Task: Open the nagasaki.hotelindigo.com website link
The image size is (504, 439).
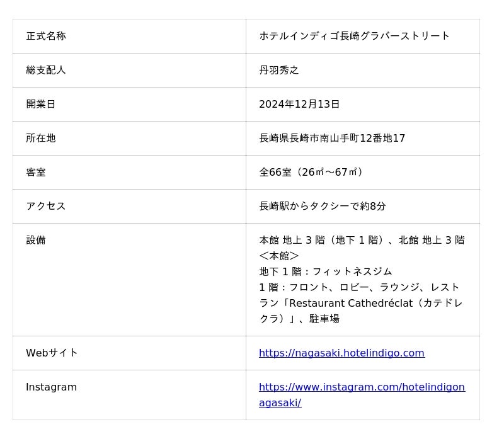Action: tap(341, 353)
